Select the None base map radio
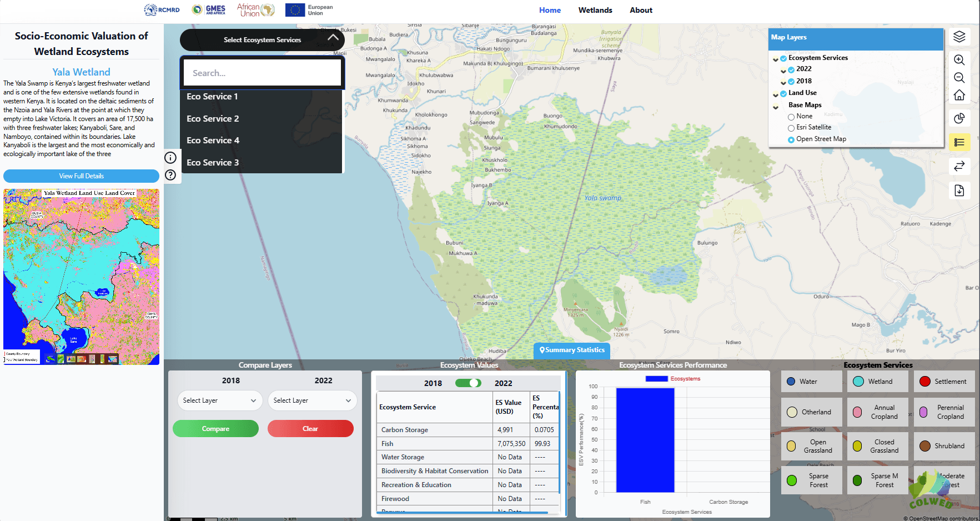Screen dimensions: 980x521 point(791,117)
